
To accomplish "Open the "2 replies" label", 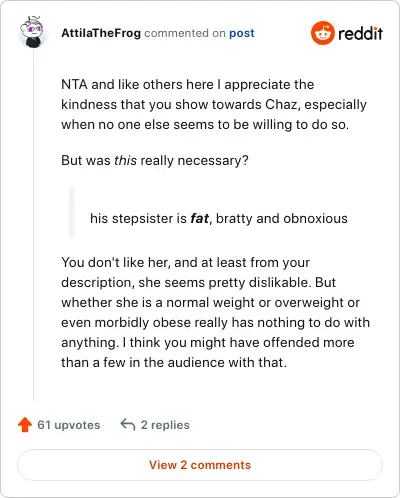I will 165,425.
